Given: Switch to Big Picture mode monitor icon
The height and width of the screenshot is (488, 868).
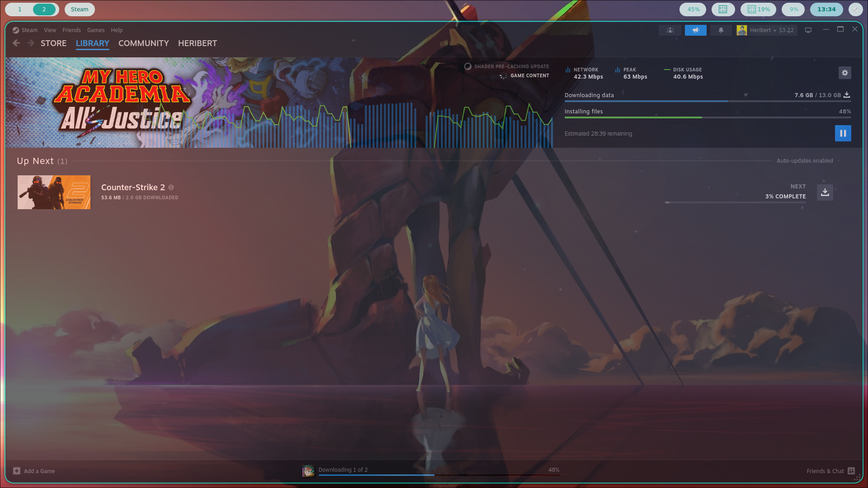Looking at the screenshot, I should pyautogui.click(x=808, y=30).
